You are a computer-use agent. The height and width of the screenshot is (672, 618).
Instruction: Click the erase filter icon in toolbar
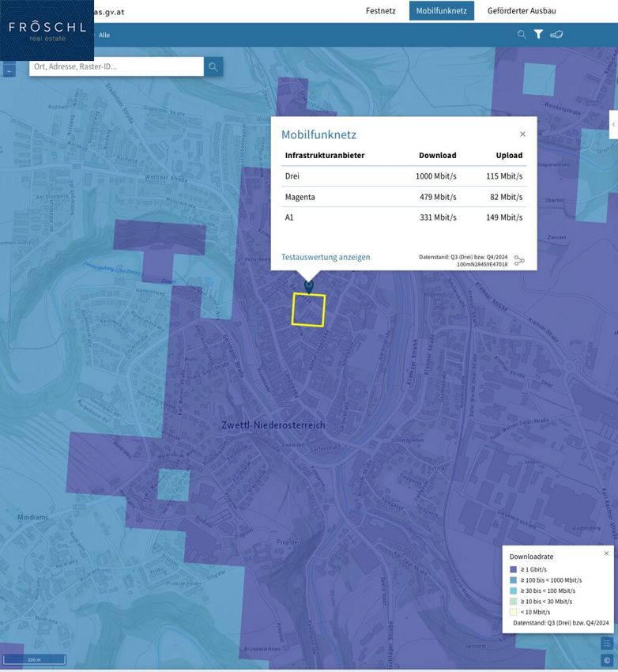[556, 34]
